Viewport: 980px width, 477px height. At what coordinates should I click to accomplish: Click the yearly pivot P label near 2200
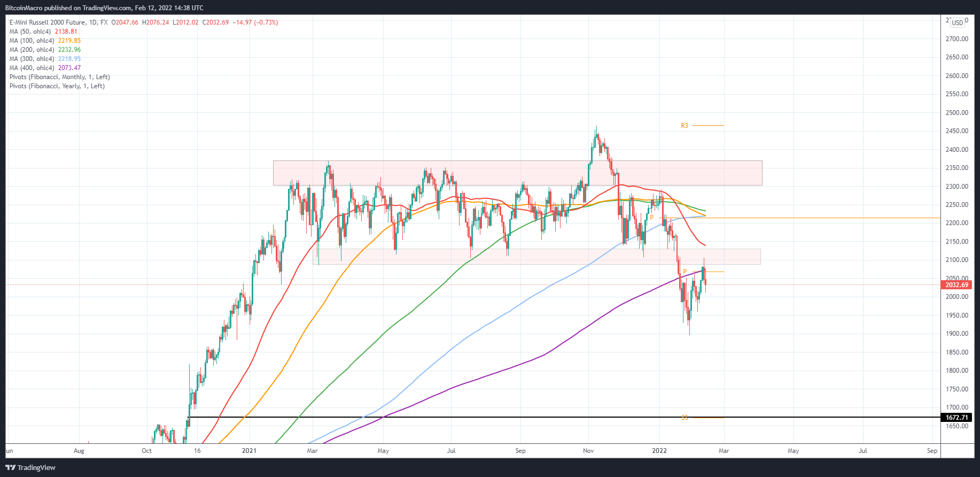click(652, 218)
